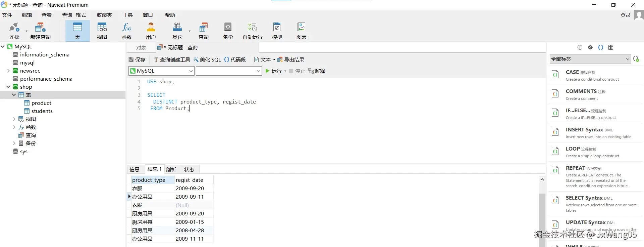Screen dimensions: 644x247
Task: Switch to the 对象 tab
Action: tap(141, 48)
